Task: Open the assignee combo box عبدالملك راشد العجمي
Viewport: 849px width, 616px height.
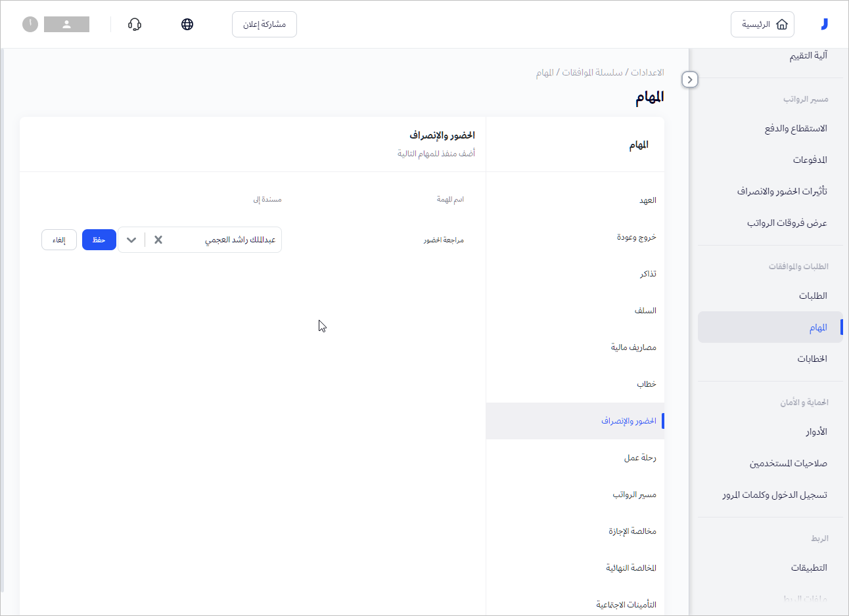Action: point(223,240)
